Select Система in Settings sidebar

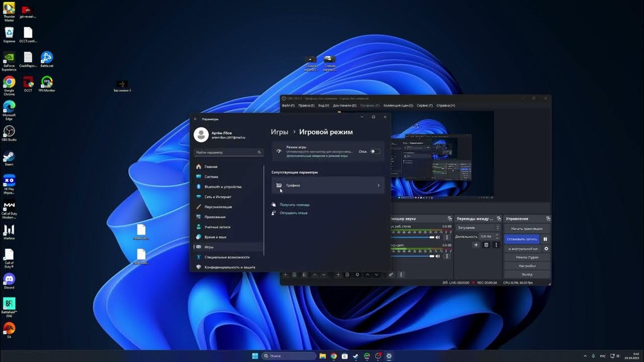click(228, 176)
